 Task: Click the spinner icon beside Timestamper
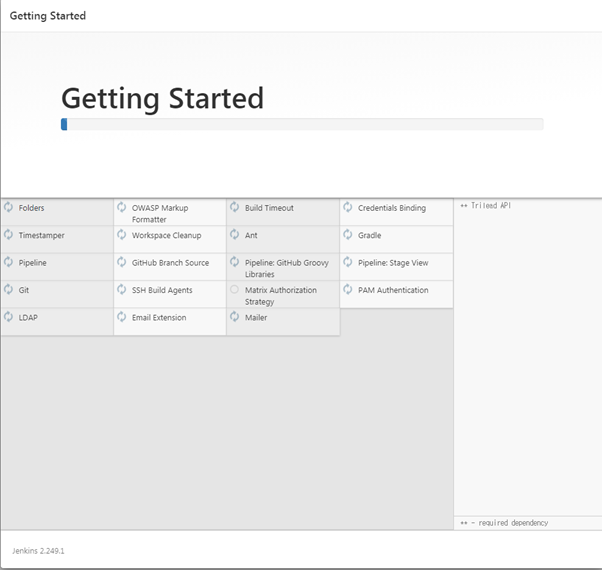8,235
